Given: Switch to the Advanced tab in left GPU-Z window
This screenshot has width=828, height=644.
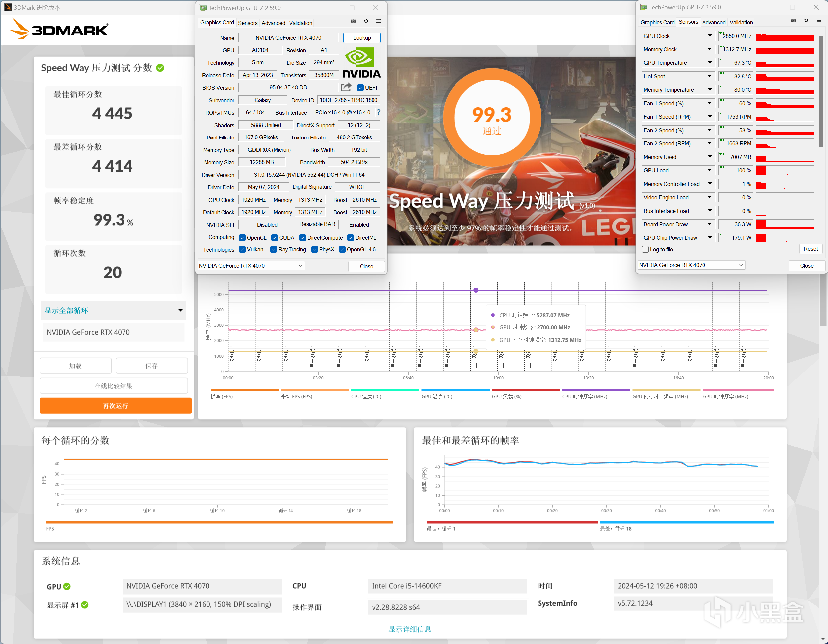Looking at the screenshot, I should point(273,23).
